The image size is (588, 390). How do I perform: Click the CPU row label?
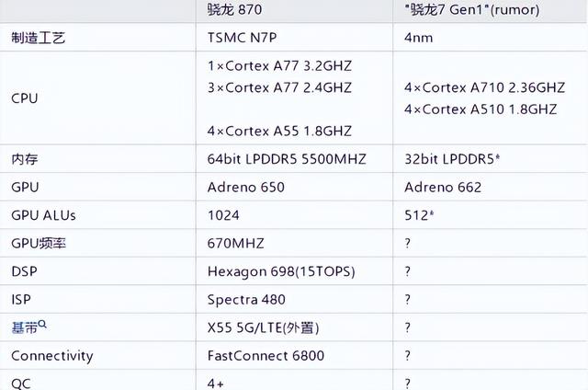(x=25, y=98)
